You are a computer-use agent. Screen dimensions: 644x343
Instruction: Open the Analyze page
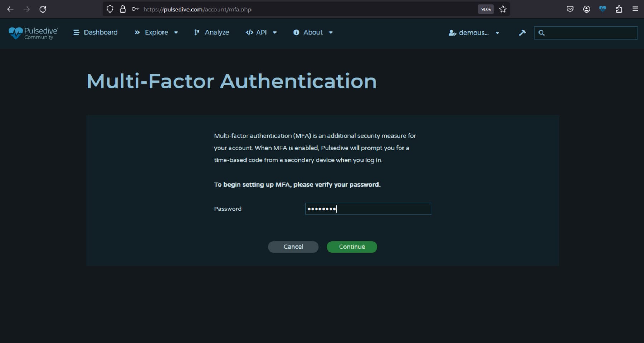coord(211,33)
